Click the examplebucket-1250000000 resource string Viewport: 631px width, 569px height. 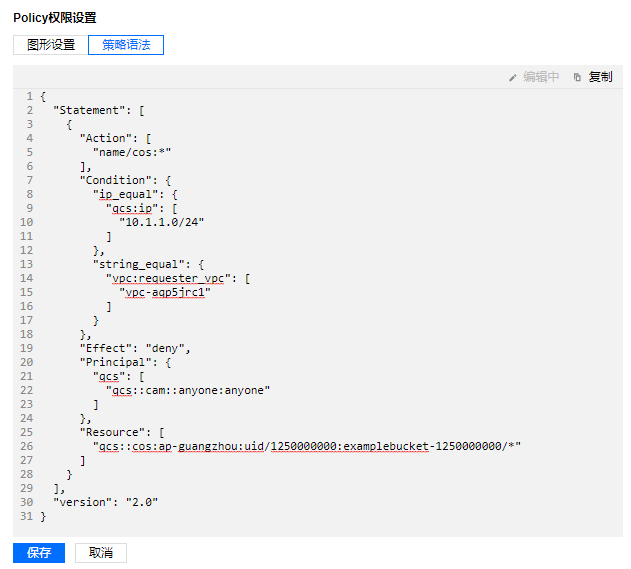point(307,446)
